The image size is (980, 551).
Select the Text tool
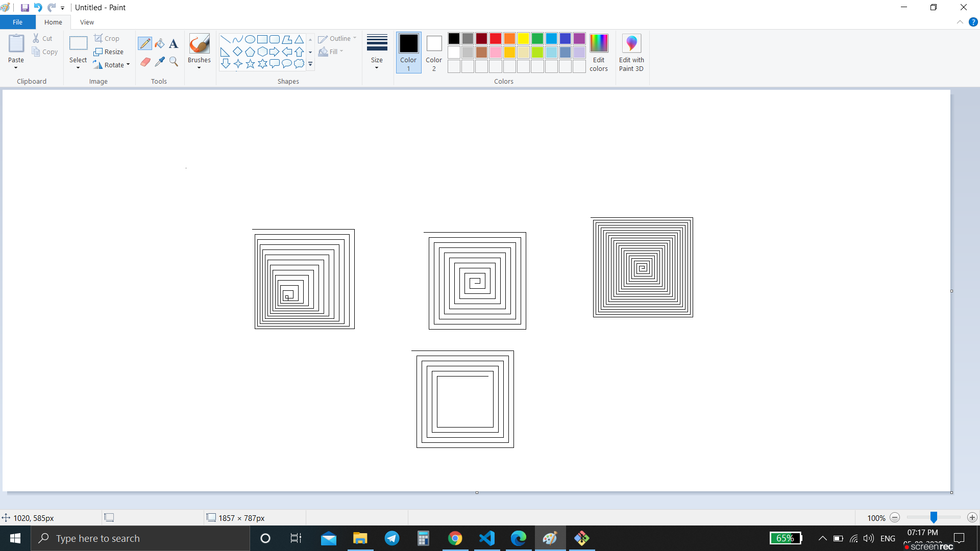point(174,44)
